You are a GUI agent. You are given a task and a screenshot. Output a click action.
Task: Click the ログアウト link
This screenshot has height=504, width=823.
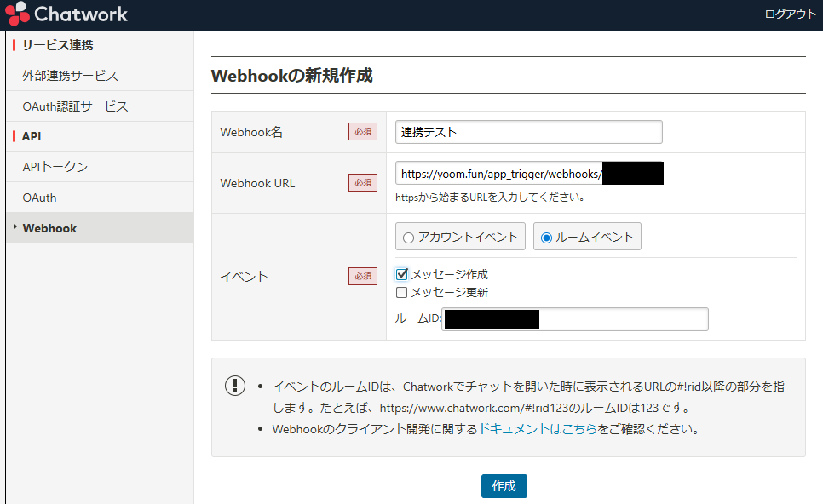(x=790, y=14)
